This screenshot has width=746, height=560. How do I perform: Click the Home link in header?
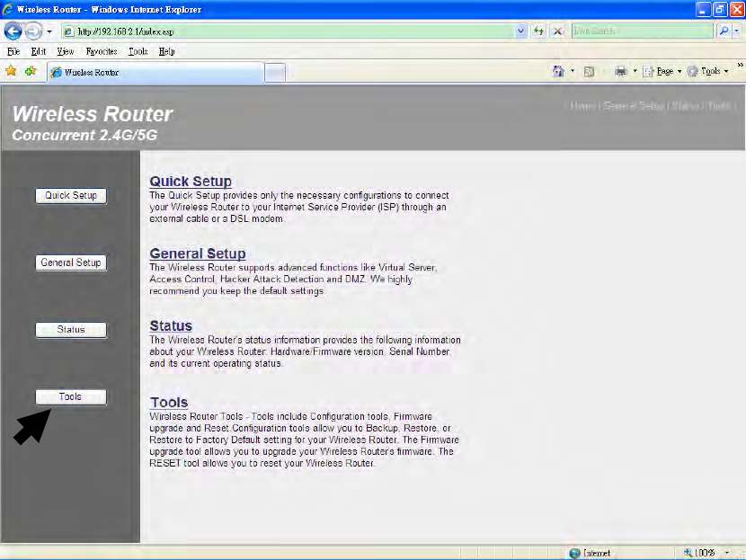coord(582,106)
